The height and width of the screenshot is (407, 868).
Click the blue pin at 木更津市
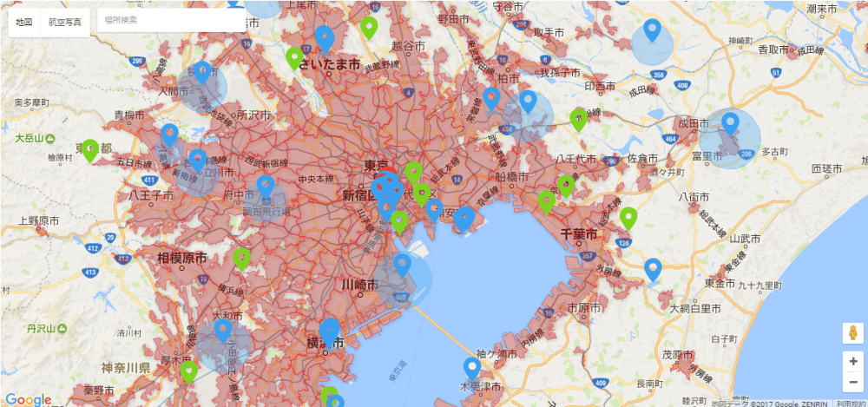tap(471, 370)
